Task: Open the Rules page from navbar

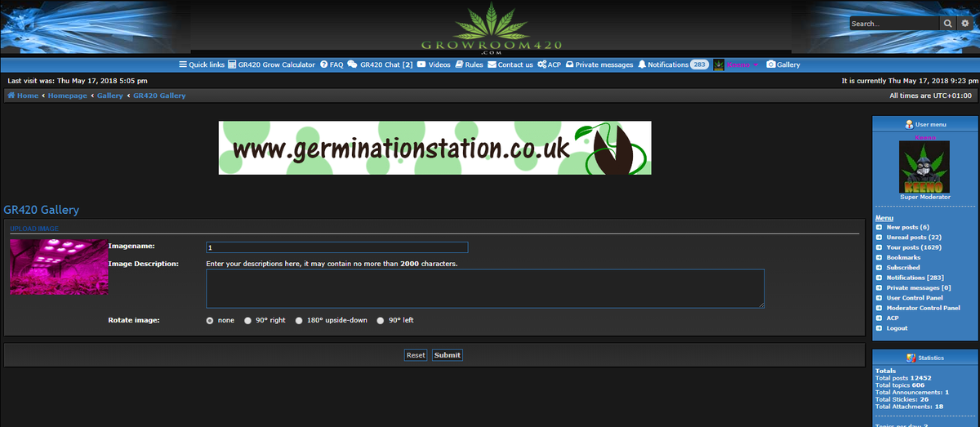Action: coord(470,64)
